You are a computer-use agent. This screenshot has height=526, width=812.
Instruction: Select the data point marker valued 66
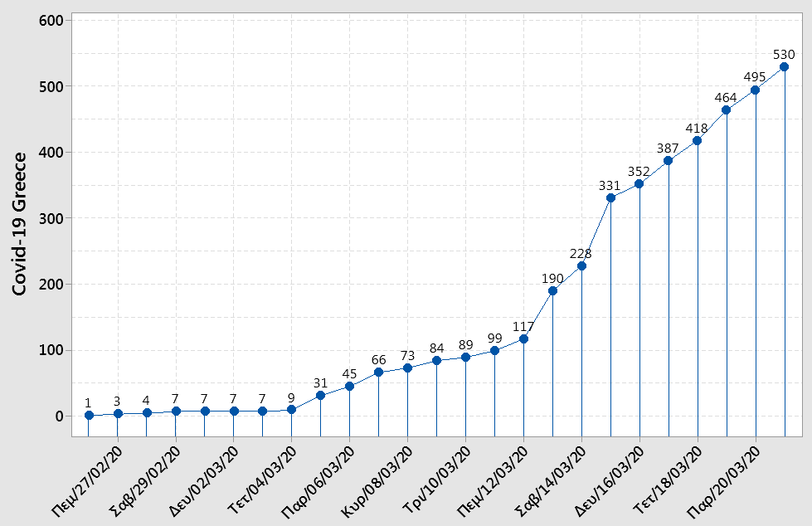pos(378,373)
